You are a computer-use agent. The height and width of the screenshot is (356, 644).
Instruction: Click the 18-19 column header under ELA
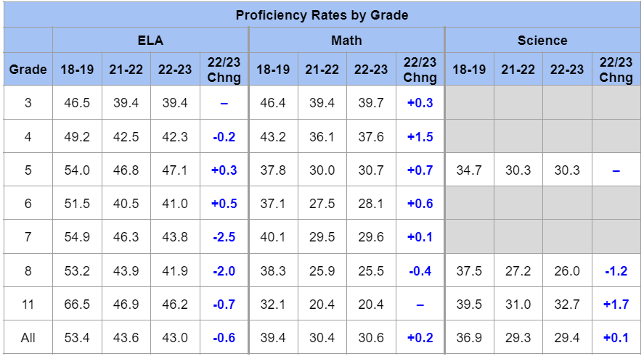coord(77,70)
